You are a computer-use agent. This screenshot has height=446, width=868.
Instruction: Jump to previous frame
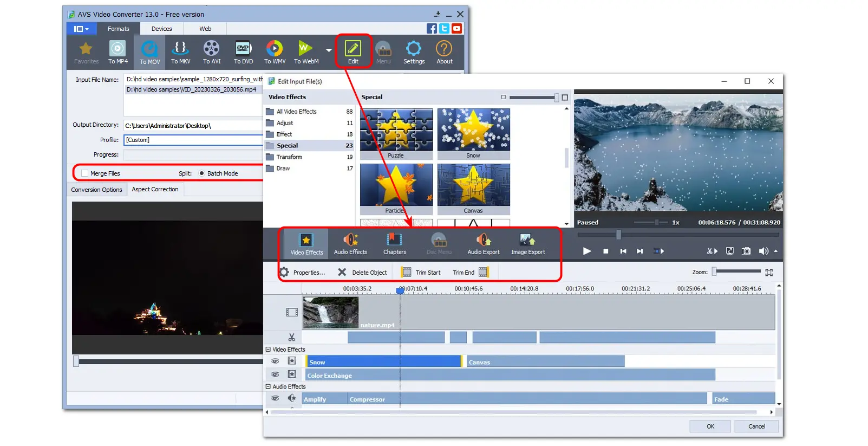tap(623, 251)
